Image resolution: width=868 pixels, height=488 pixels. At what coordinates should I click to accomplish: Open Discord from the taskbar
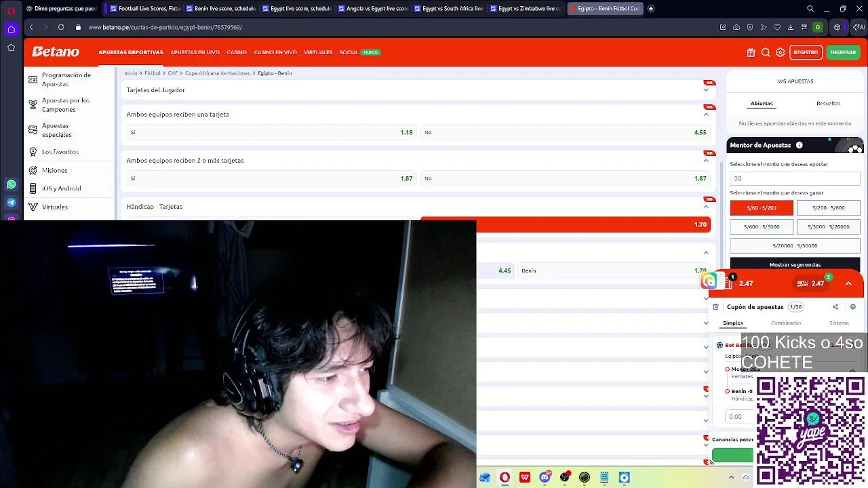545,477
